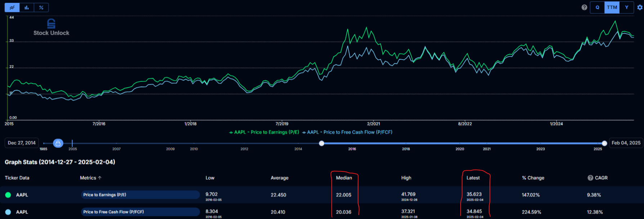Toggle AAPL Price to Earnings legend entry
Viewport: 644px width, 219px height.
(264, 132)
